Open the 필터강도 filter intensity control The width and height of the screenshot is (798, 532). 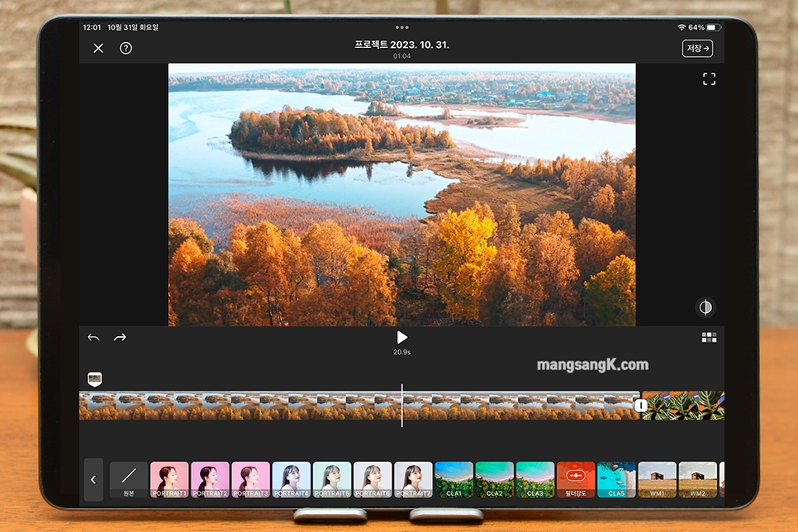(576, 480)
